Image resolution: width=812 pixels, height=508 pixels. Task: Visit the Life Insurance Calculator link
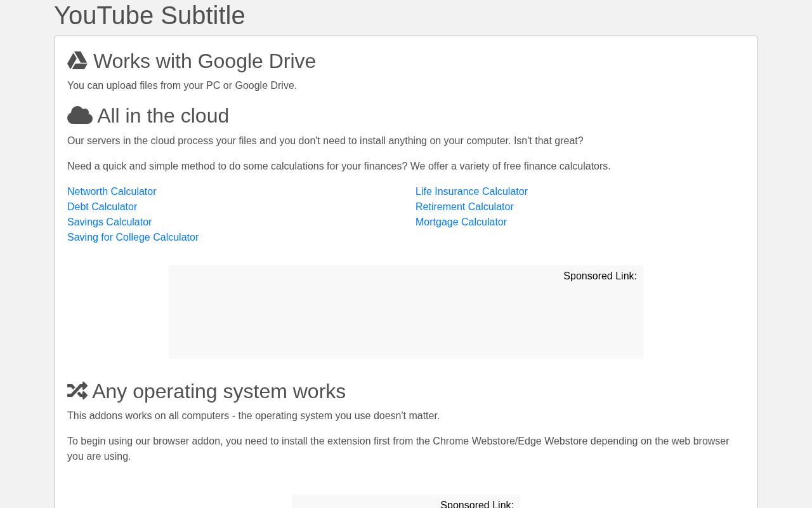click(x=471, y=192)
